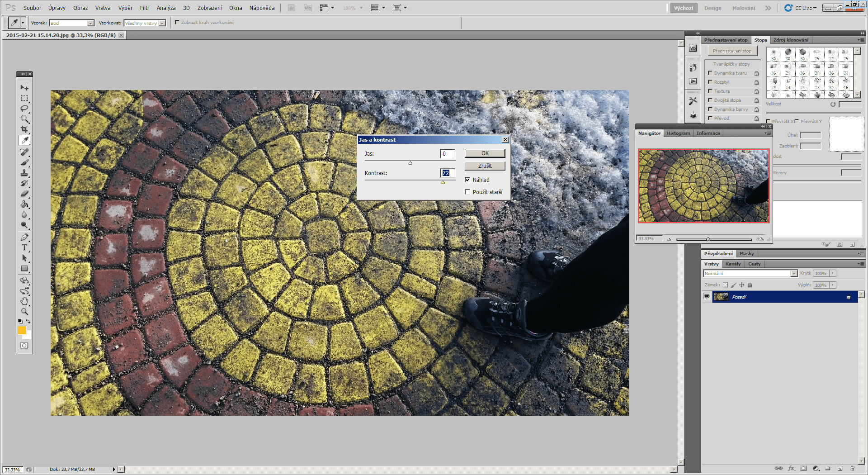Select the Crop tool
Viewport: 868px width, 475px height.
click(x=24, y=129)
